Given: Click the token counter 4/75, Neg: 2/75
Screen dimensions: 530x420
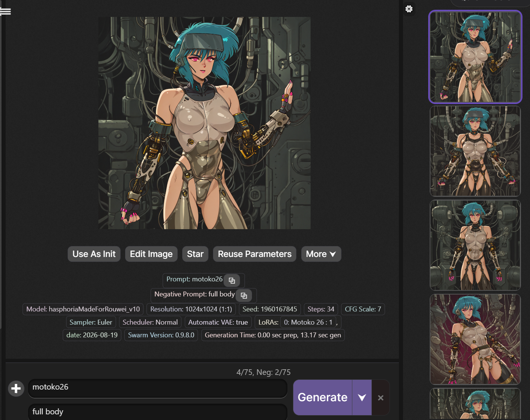Looking at the screenshot, I should 264,372.
